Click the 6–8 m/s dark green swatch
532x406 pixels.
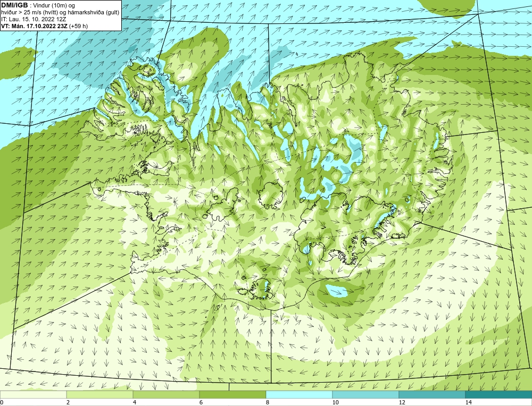[233, 394]
